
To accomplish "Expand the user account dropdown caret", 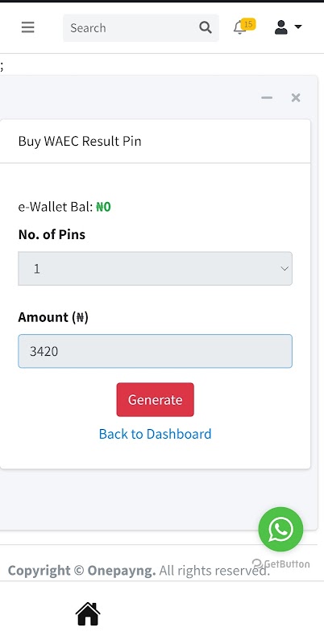I will (x=298, y=27).
